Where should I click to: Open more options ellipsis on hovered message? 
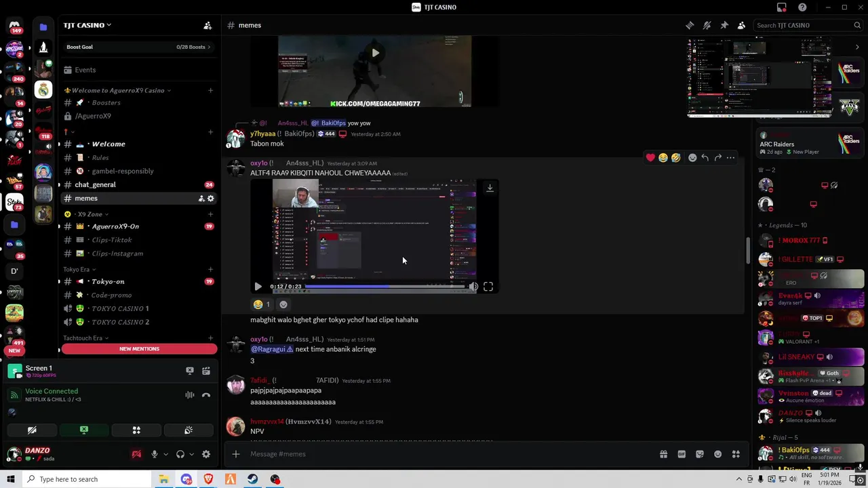pos(731,158)
